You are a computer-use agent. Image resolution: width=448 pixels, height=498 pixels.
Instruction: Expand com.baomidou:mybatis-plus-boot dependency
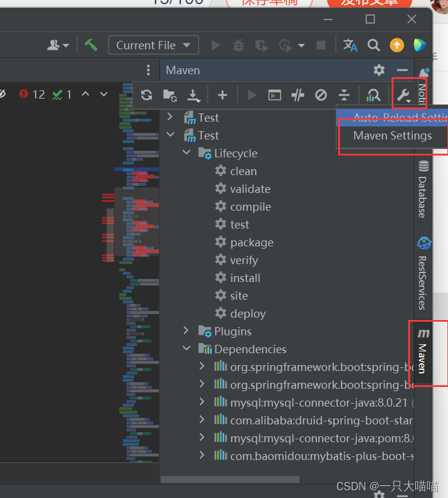[x=202, y=455]
